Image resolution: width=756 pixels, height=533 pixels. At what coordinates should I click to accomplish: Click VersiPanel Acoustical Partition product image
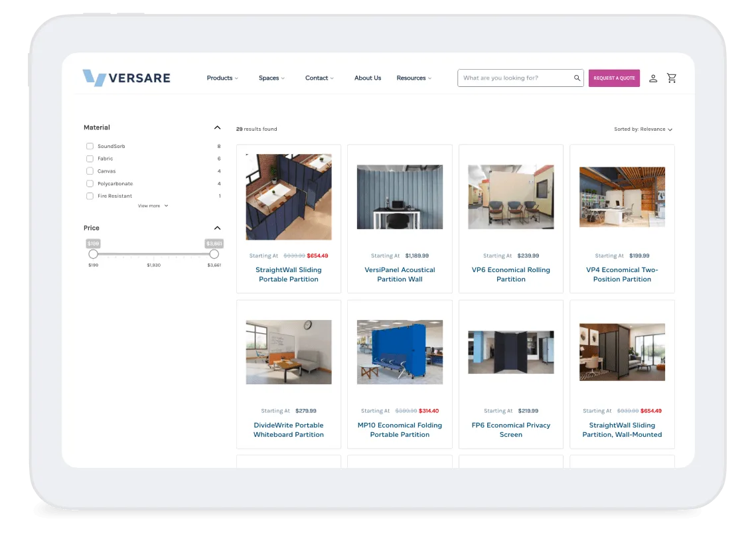pyautogui.click(x=400, y=196)
